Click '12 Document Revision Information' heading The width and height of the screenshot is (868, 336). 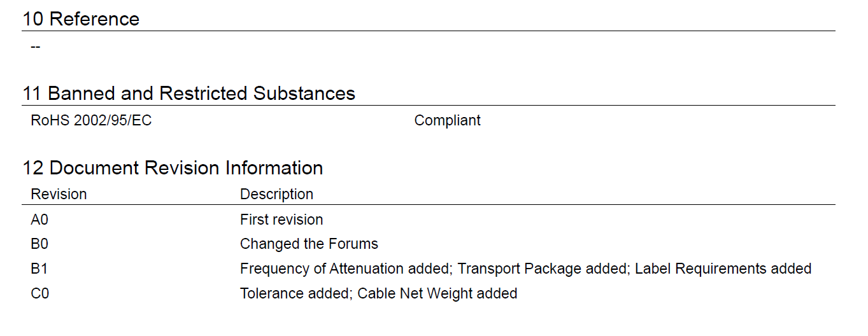pyautogui.click(x=173, y=168)
